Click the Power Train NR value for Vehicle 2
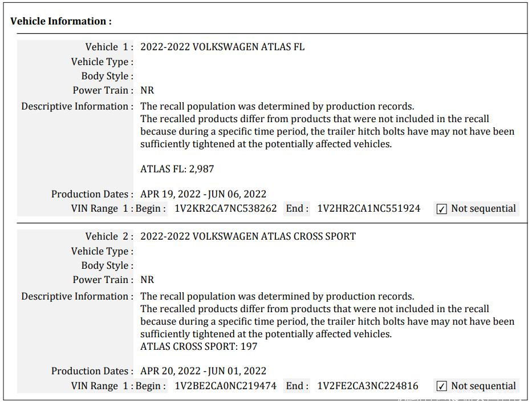 click(147, 280)
